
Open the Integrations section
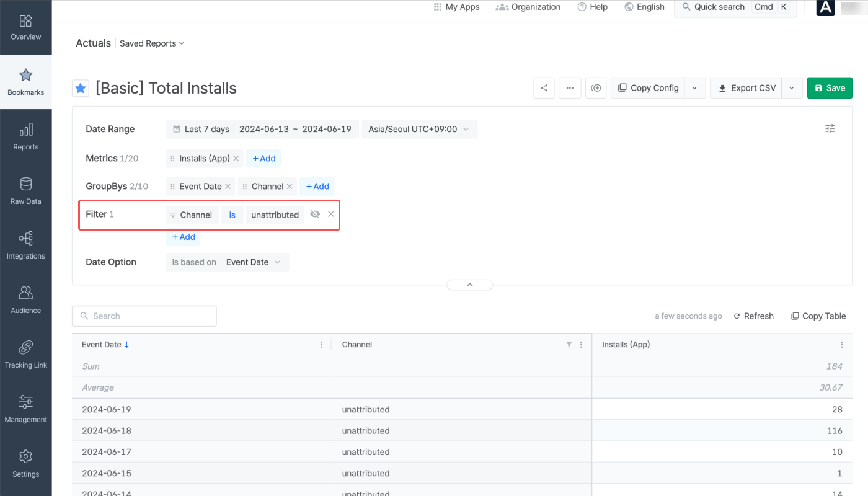tap(25, 246)
